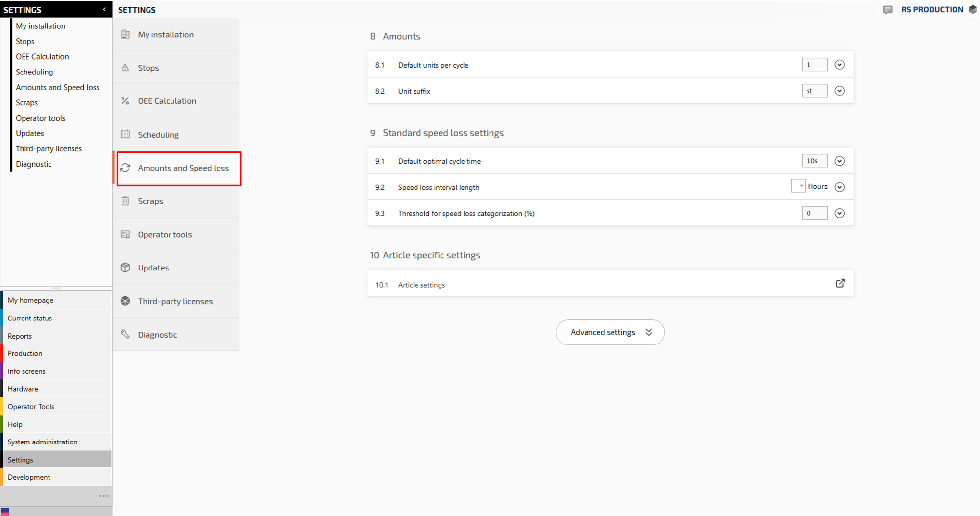980x516 pixels.
Task: Click the messages icon beside RS Production
Action: (x=888, y=10)
